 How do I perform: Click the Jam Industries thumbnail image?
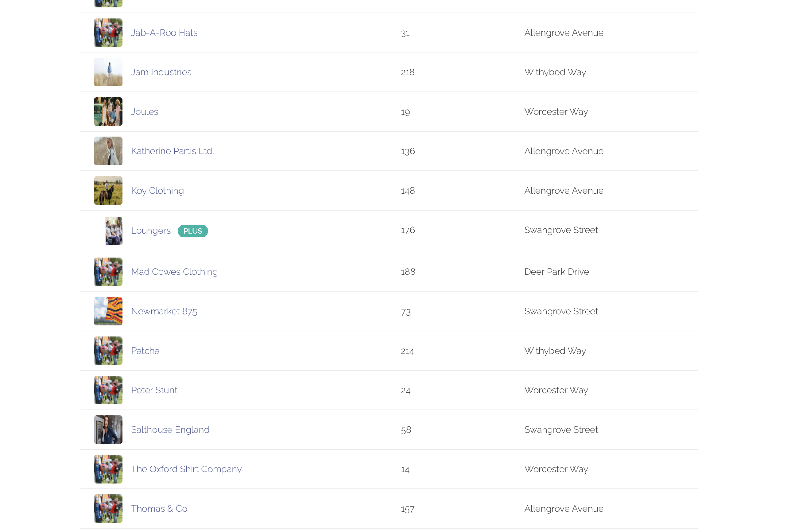(x=108, y=72)
